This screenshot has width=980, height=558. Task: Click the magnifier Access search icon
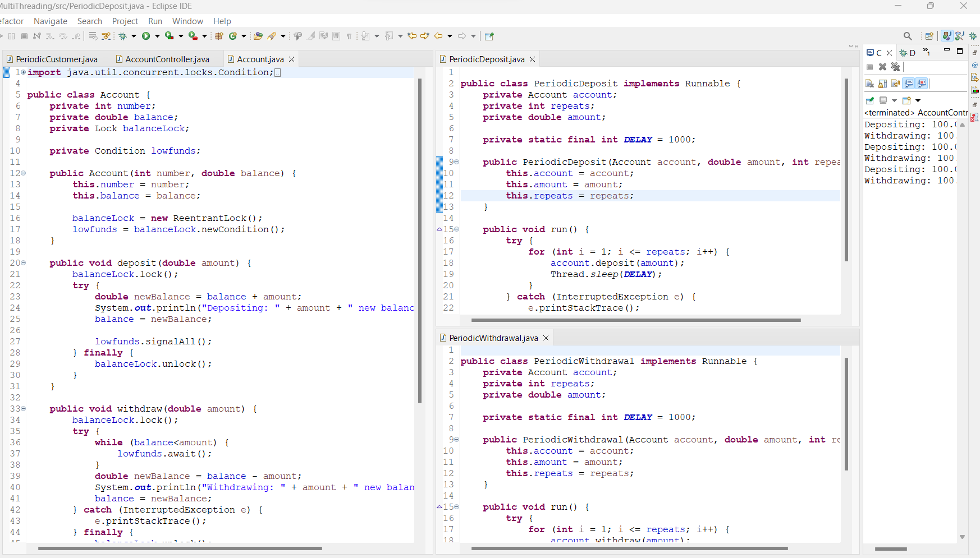coord(908,36)
